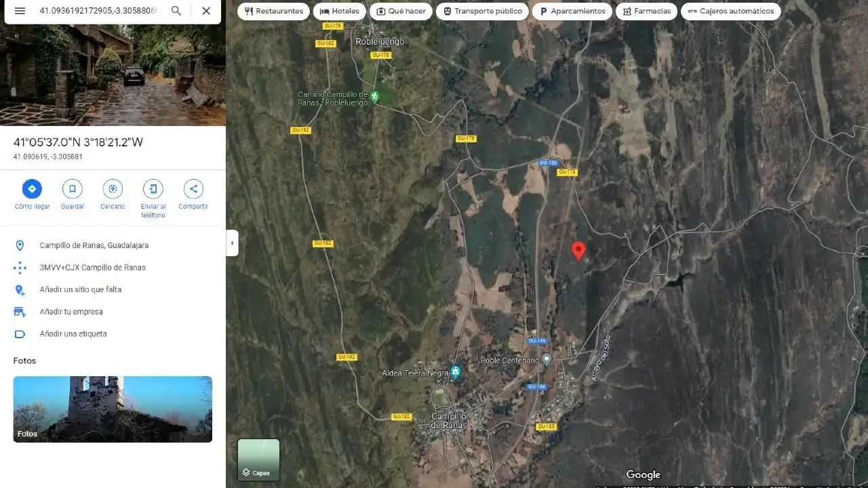This screenshot has width=868, height=488.
Task: Select the Aparcamientos filter chip
Action: click(x=572, y=12)
